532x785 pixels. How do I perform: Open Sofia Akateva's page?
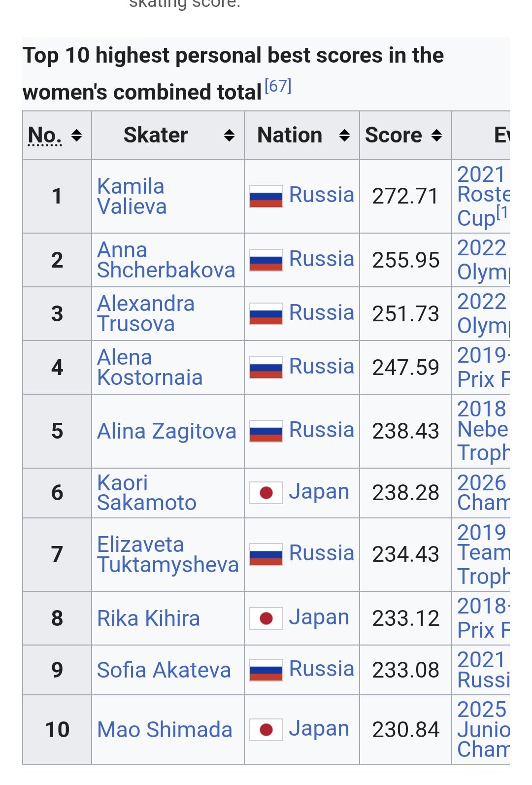[x=164, y=670]
